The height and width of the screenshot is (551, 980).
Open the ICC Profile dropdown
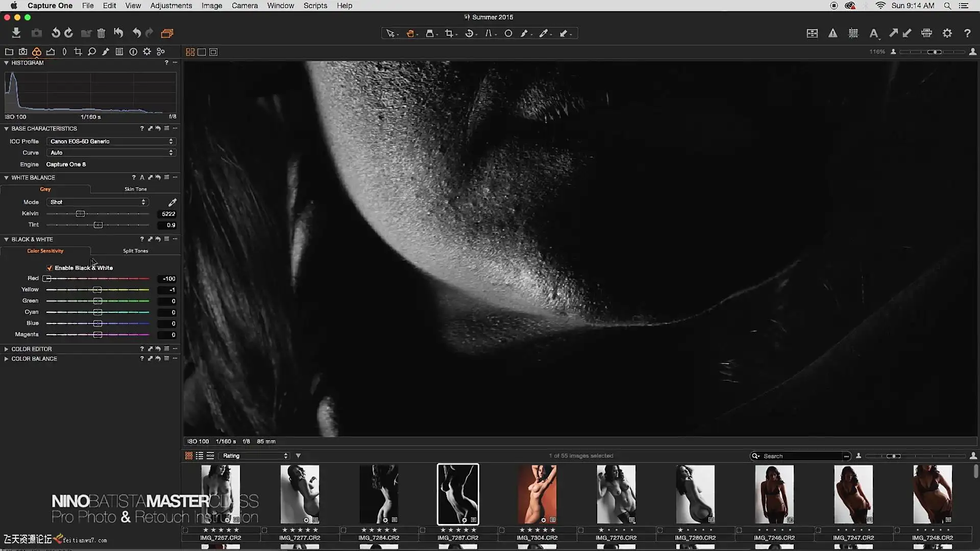[x=111, y=141]
